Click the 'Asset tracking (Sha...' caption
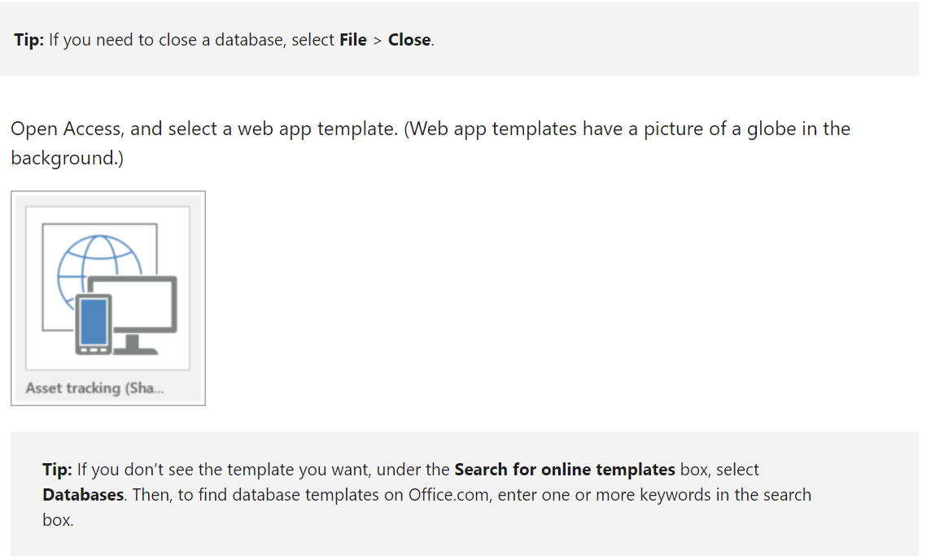This screenshot has width=931, height=560. [x=94, y=388]
